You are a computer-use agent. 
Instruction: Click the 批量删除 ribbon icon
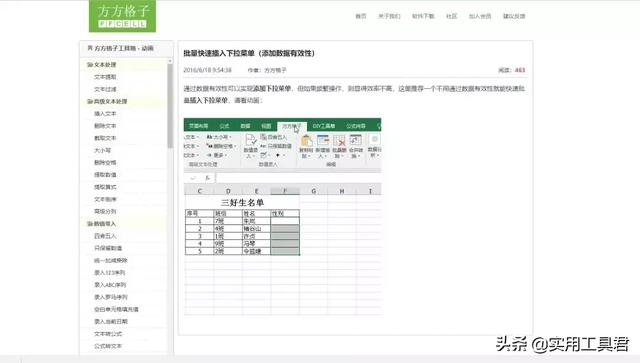(339, 146)
